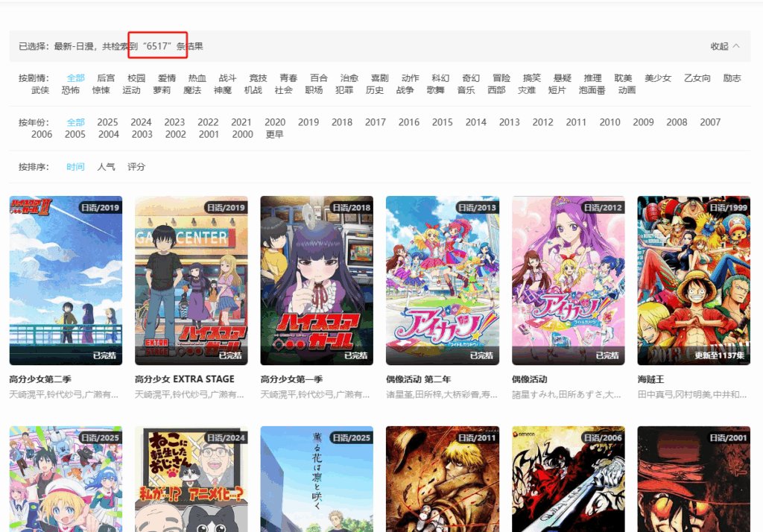This screenshot has height=532, width=763.
Task: Select 全部 in the 按年份 row
Action: point(75,122)
